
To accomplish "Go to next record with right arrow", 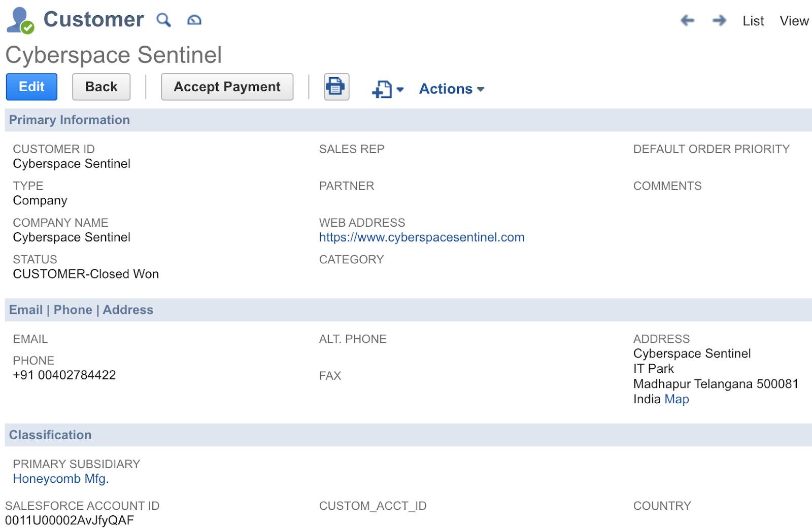I will [719, 20].
